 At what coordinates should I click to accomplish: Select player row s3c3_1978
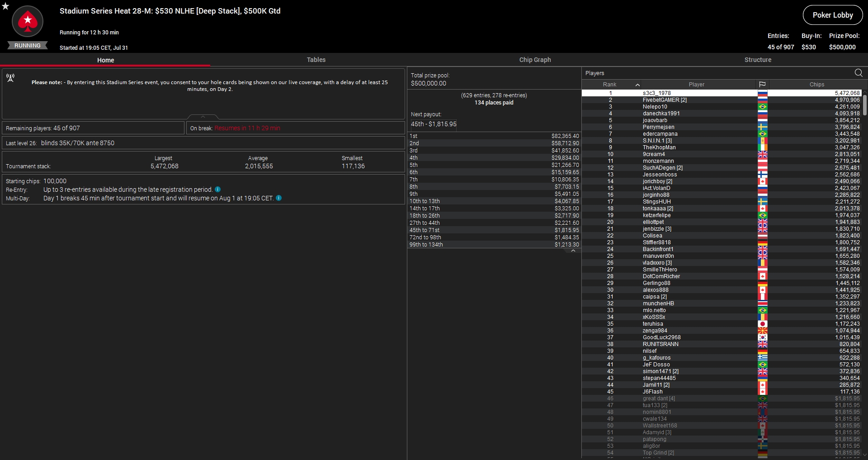[722, 93]
